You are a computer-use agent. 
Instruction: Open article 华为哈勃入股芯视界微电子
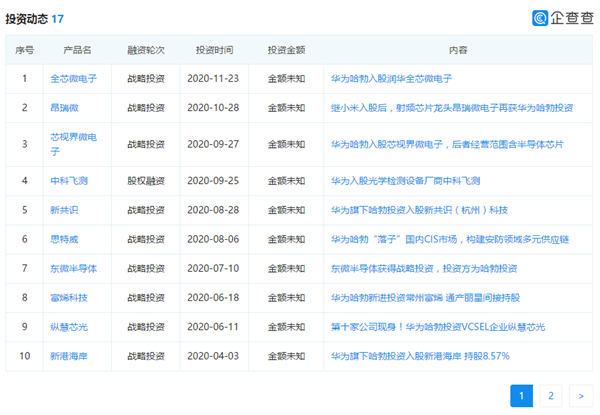447,144
